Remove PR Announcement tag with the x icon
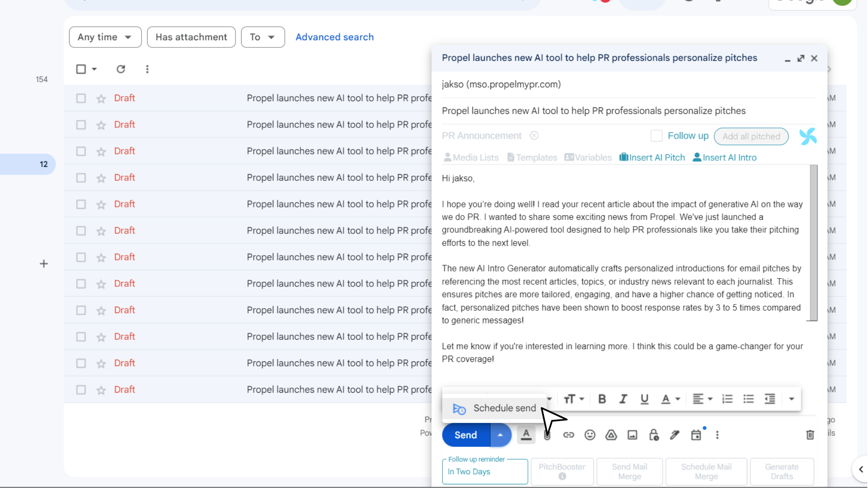The width and height of the screenshot is (868, 488). coord(534,136)
